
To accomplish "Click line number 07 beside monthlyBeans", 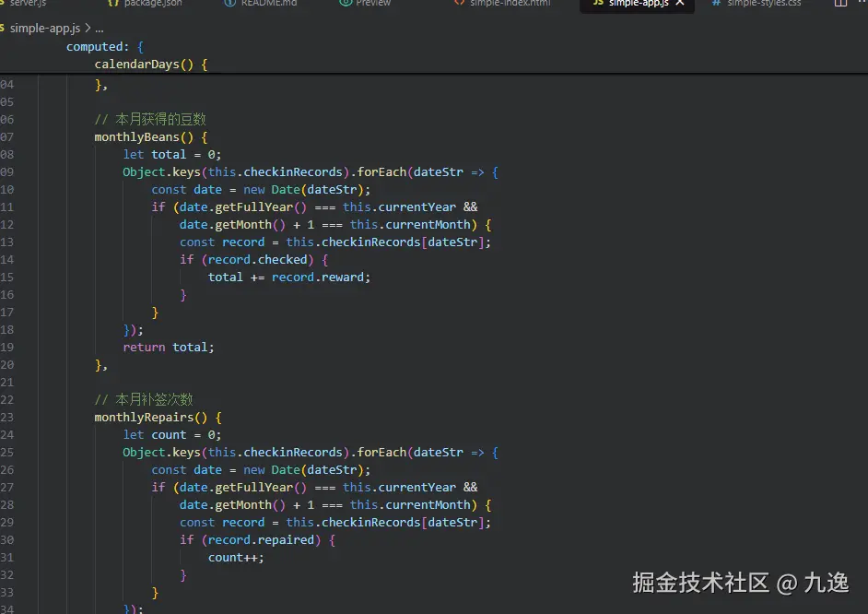I will coord(6,136).
